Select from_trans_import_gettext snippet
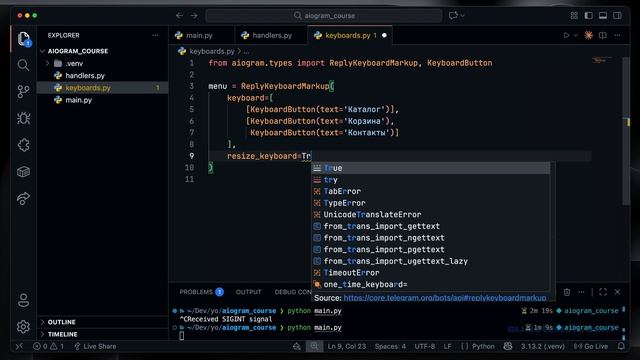Screen dimensions: 640x360 pyautogui.click(x=431, y=227)
